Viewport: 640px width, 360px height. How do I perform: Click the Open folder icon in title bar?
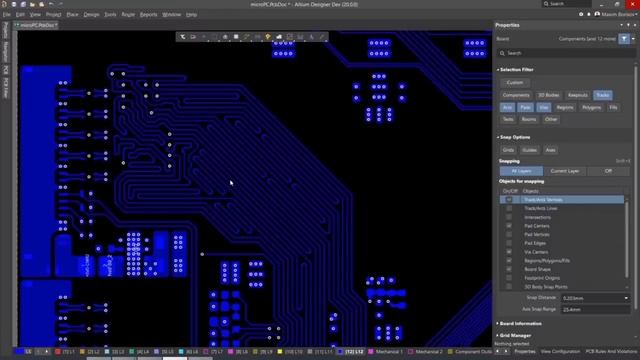32,4
